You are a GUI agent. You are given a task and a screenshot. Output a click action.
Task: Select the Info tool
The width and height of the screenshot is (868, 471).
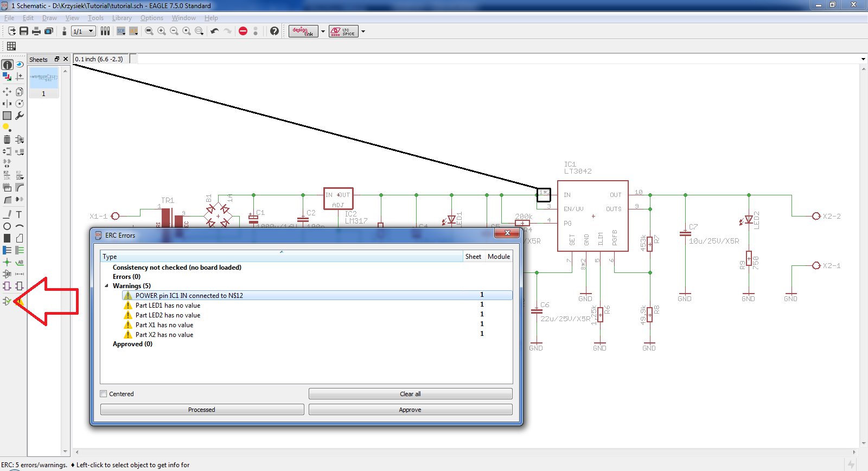pyautogui.click(x=7, y=65)
